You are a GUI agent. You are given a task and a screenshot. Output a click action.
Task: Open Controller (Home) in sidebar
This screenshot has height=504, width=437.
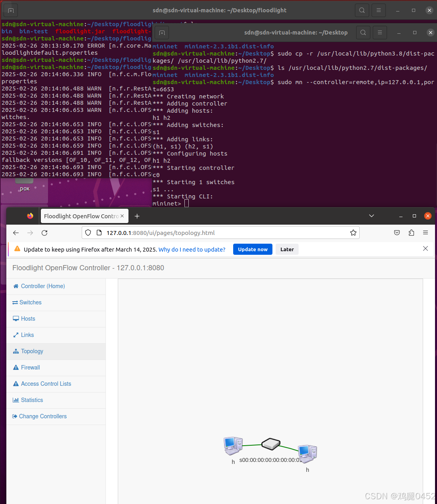coord(56,286)
